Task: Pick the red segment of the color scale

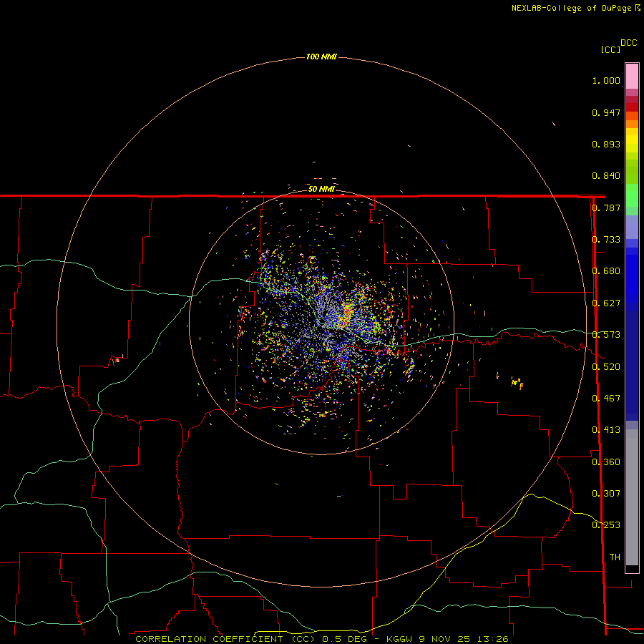Action: [632, 107]
